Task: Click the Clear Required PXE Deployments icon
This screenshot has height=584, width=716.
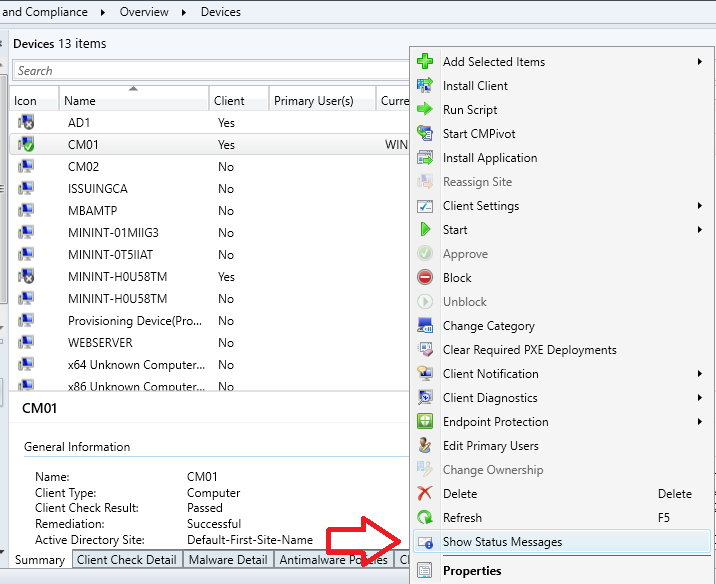Action: (x=425, y=349)
